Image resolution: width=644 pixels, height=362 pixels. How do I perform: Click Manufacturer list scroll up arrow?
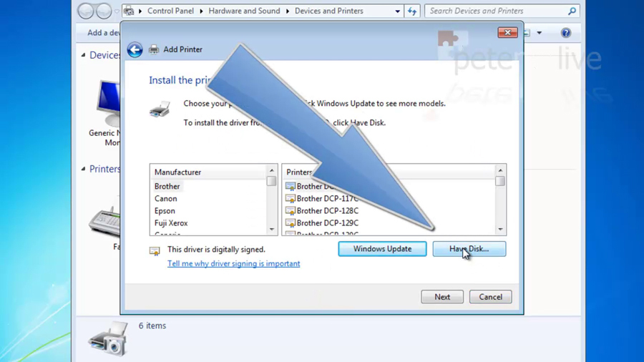pos(271,170)
